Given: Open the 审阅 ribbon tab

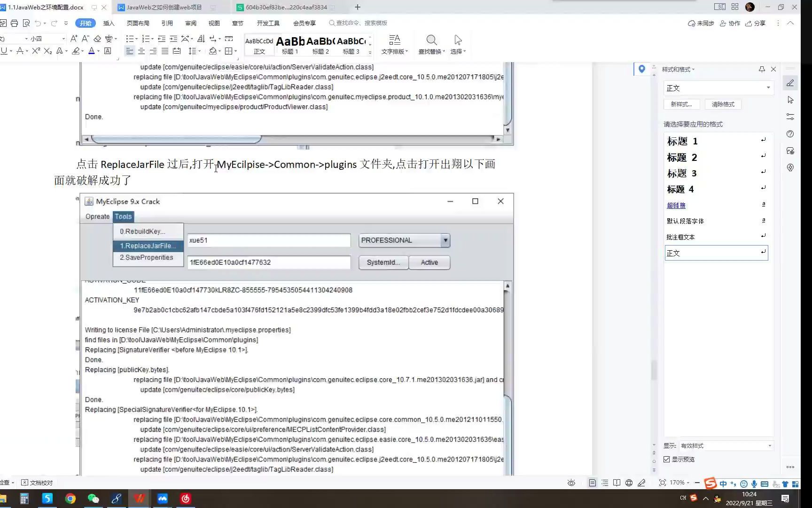Looking at the screenshot, I should coord(191,23).
